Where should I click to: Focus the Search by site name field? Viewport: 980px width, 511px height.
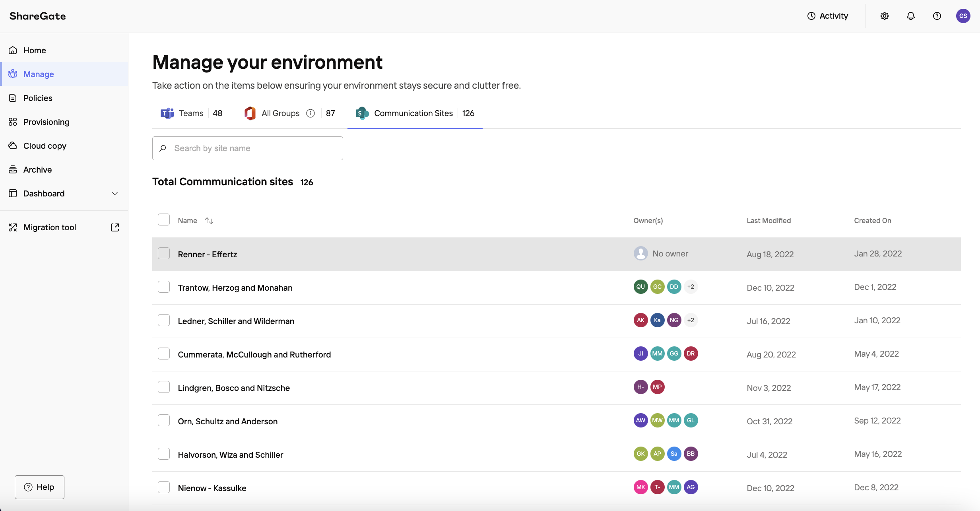[247, 148]
